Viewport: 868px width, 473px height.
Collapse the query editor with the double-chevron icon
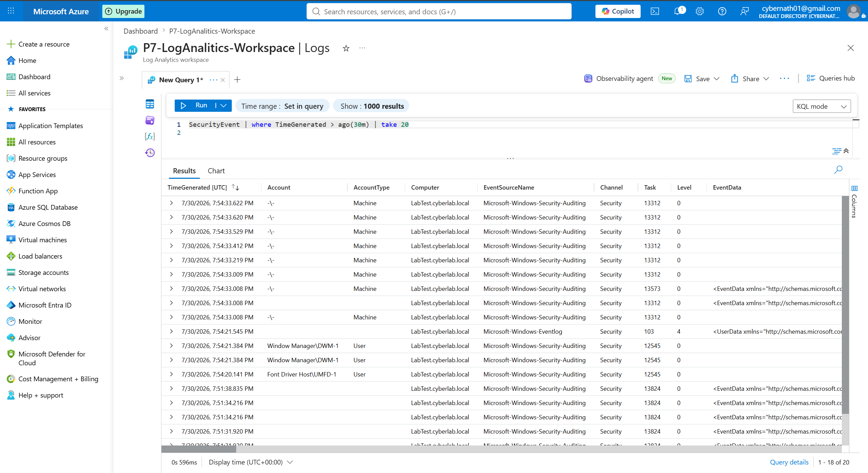coord(846,151)
